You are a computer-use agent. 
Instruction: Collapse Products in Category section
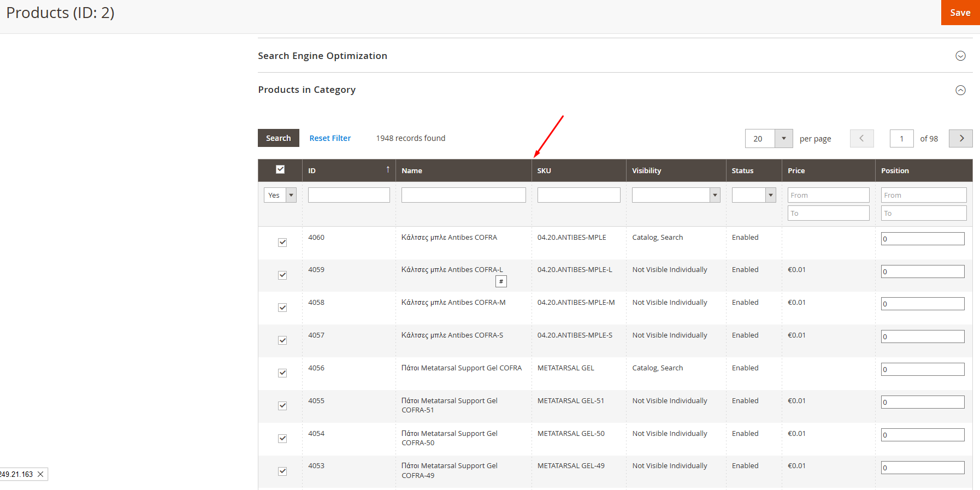[x=960, y=90]
